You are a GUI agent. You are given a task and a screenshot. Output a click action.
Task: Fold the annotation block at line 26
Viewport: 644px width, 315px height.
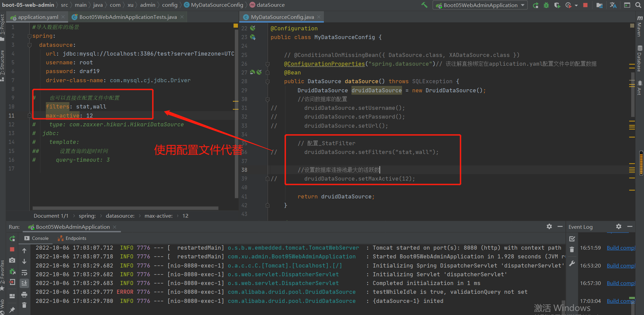tap(268, 64)
